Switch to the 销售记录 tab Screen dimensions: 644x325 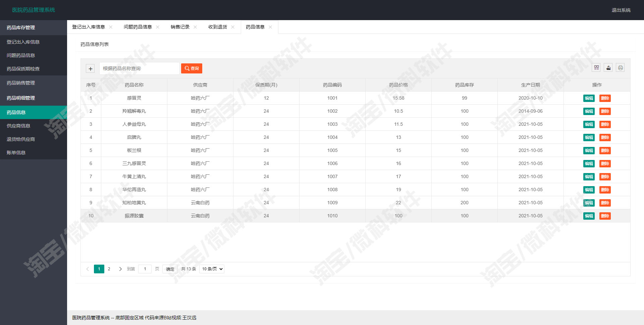click(180, 27)
